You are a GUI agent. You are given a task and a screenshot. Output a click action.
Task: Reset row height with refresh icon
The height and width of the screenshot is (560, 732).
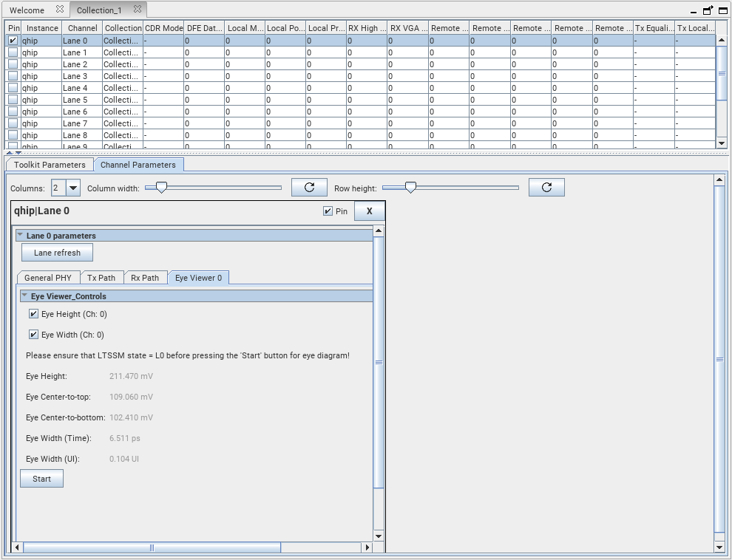point(546,188)
